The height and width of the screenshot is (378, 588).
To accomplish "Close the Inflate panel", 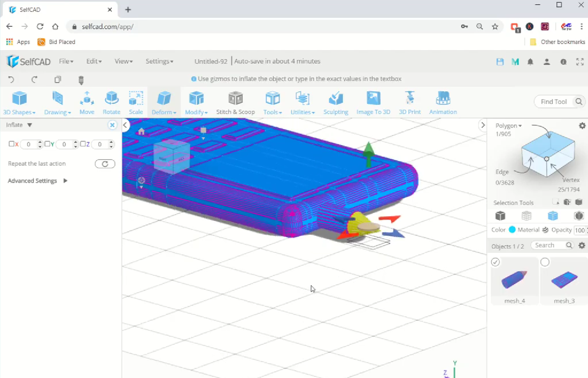I will 112,125.
